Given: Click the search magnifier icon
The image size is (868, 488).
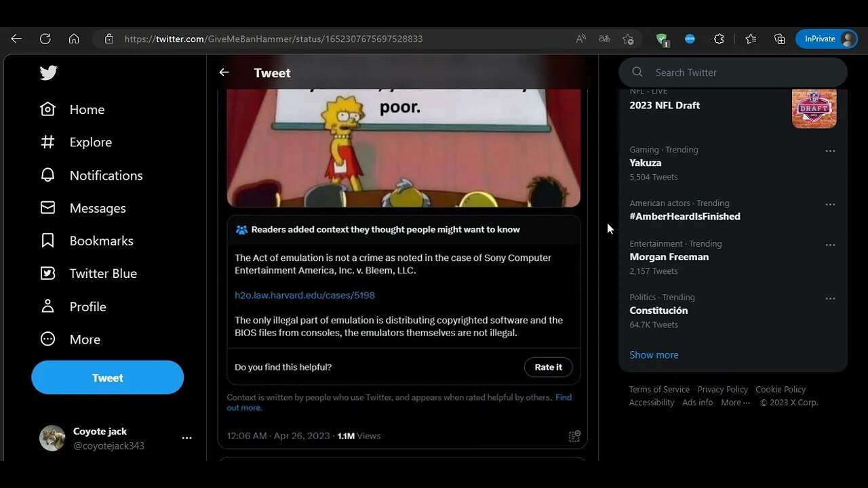Looking at the screenshot, I should coord(637,73).
